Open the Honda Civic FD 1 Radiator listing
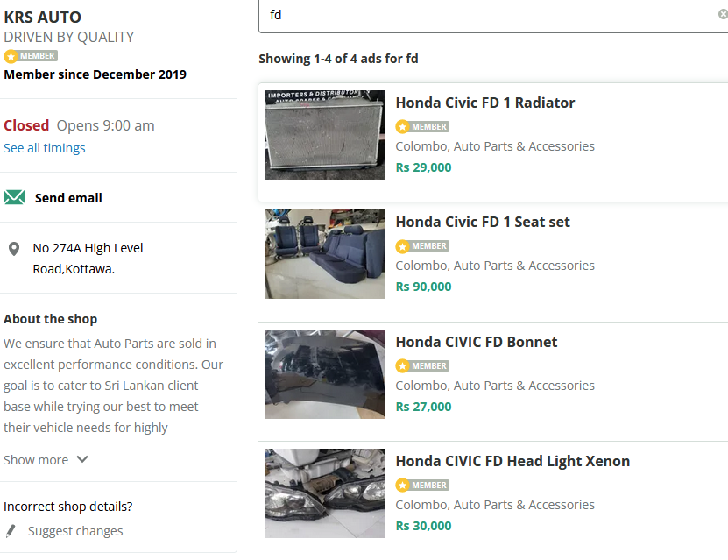This screenshot has width=728, height=560. tap(484, 103)
